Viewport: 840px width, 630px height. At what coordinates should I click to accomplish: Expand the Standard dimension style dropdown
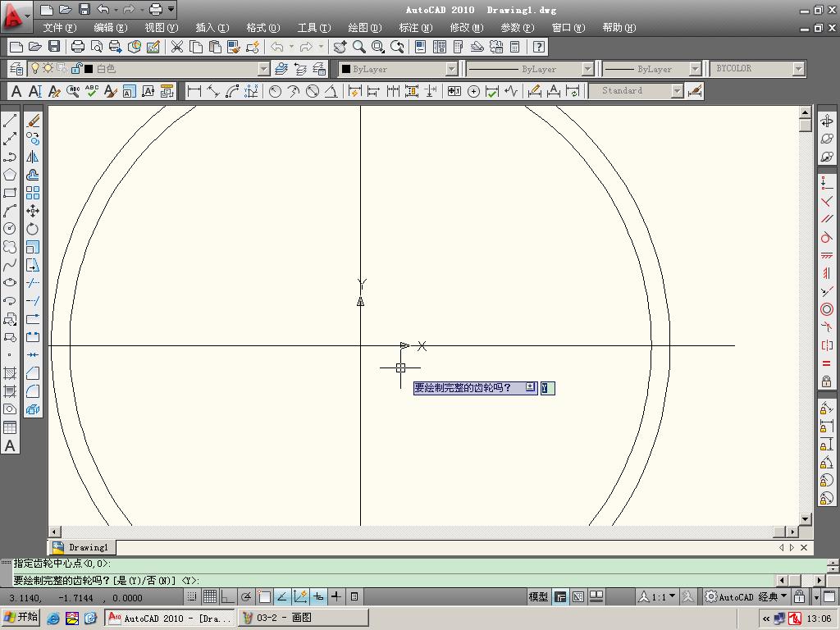(678, 91)
